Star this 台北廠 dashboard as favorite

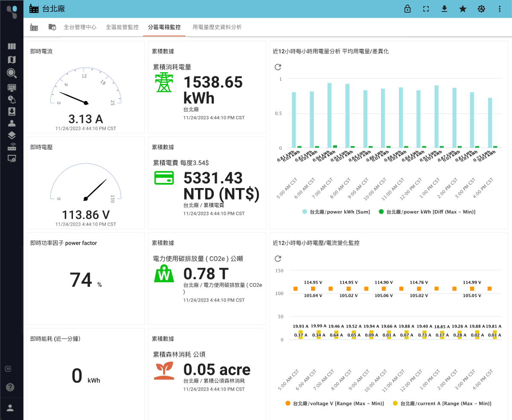point(463,9)
